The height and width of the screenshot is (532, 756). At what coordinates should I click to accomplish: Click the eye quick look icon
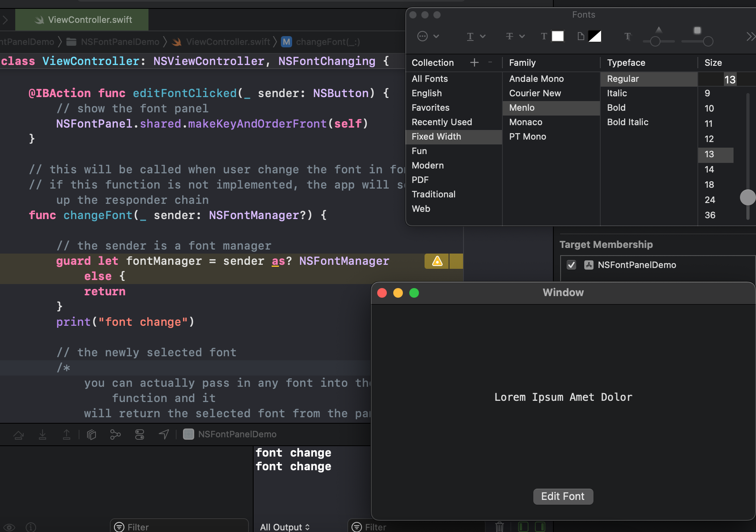pyautogui.click(x=9, y=527)
